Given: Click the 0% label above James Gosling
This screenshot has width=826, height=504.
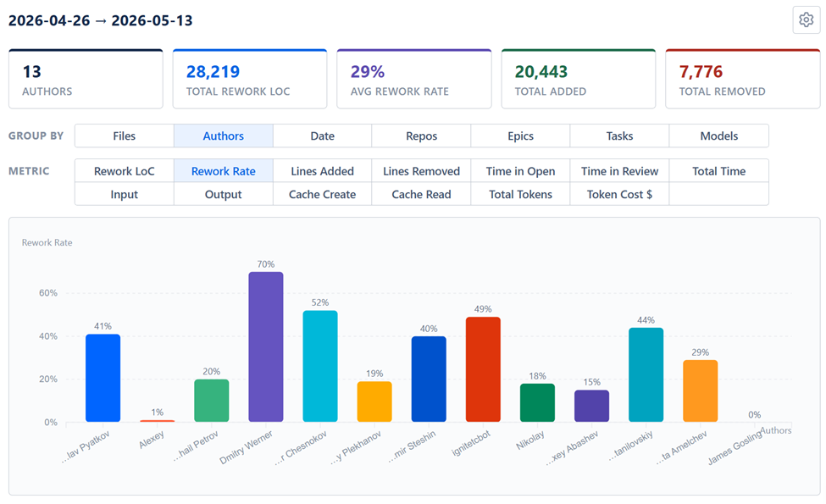Looking at the screenshot, I should 754,414.
